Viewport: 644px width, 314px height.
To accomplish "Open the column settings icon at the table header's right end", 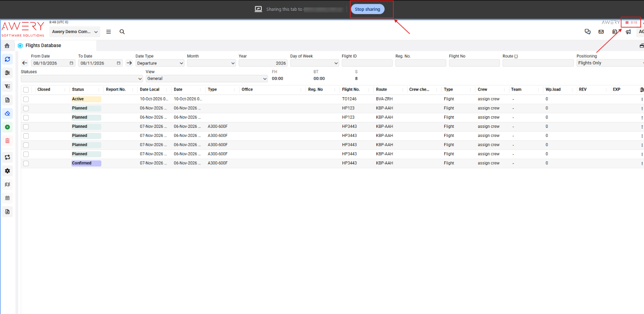I will (x=642, y=89).
